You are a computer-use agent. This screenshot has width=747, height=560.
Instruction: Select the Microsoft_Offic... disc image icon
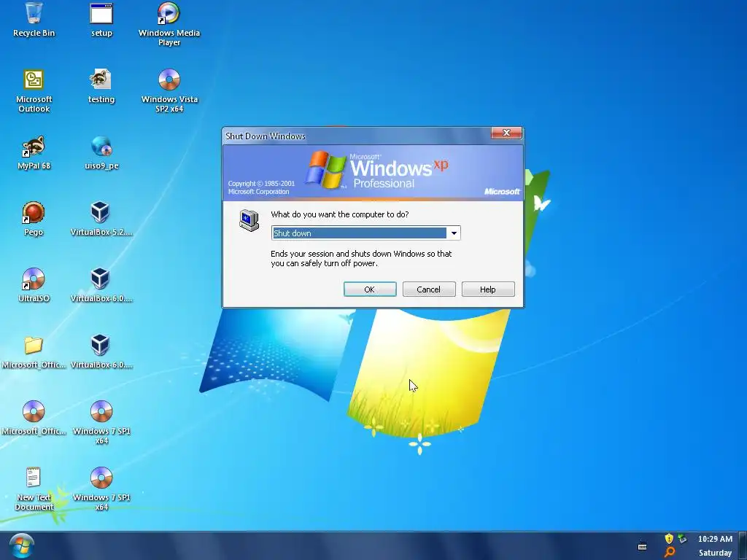(x=34, y=418)
